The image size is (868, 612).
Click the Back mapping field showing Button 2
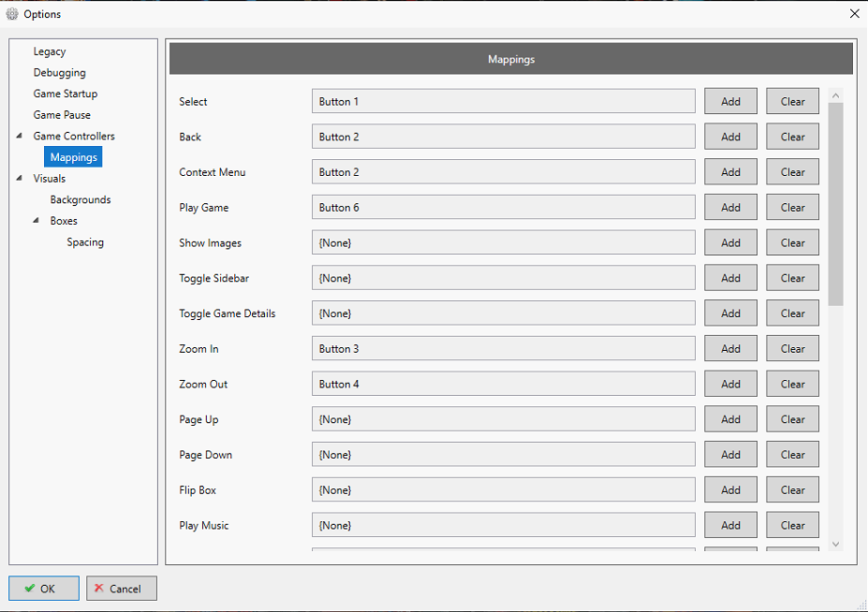coord(503,137)
